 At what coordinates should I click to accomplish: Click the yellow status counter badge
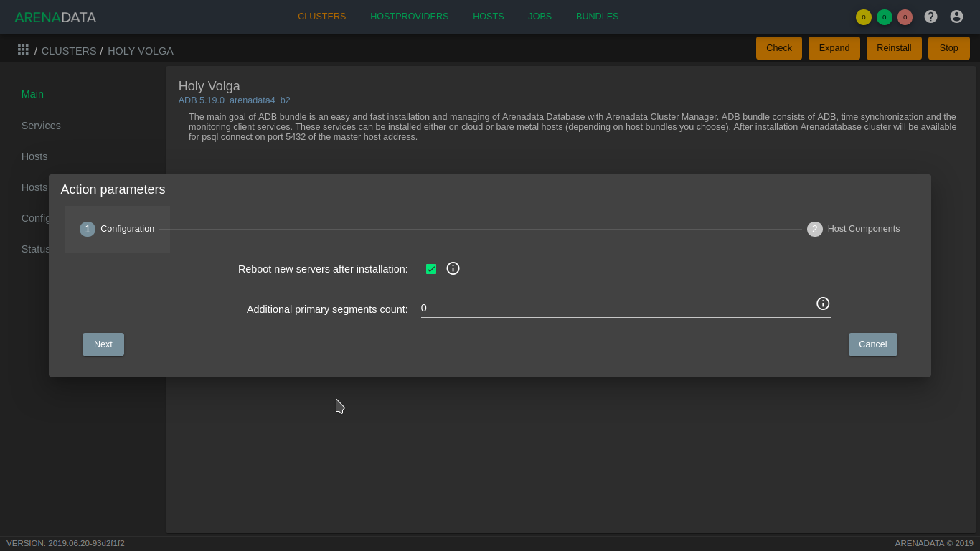point(863,17)
